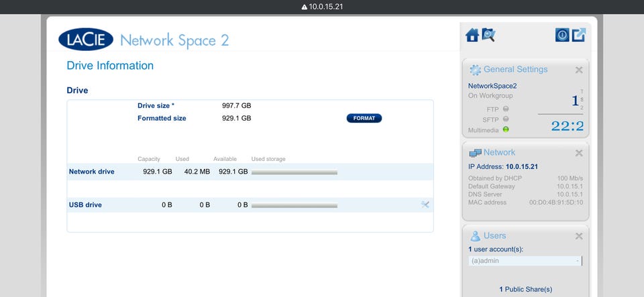Click the 'Drive size *' label
The image size is (644, 297).
point(156,105)
